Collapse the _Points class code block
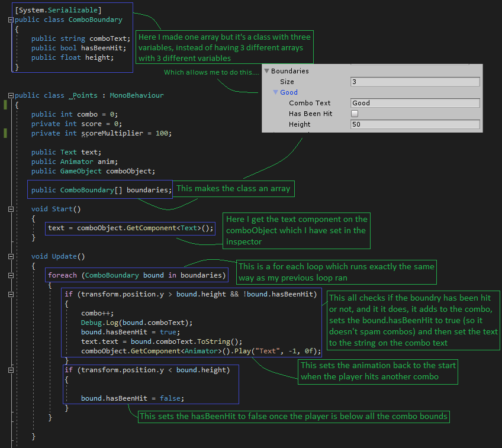 coord(11,95)
